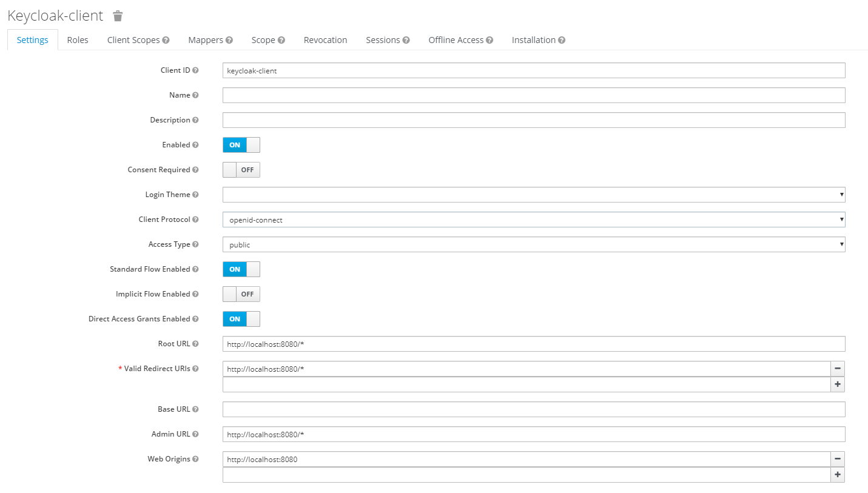The width and height of the screenshot is (868, 493).
Task: Click the help icon beside Enabled
Action: click(195, 145)
